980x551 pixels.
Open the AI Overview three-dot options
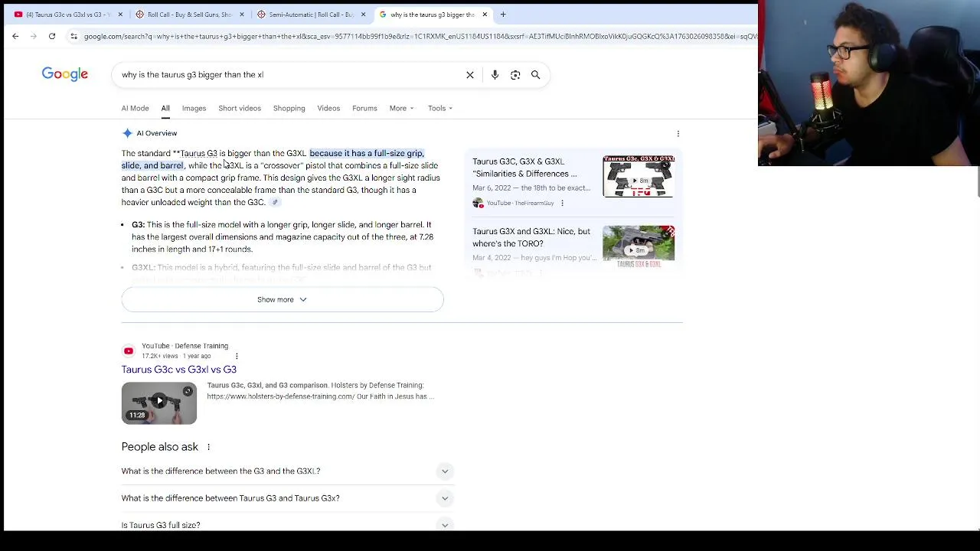pyautogui.click(x=678, y=134)
